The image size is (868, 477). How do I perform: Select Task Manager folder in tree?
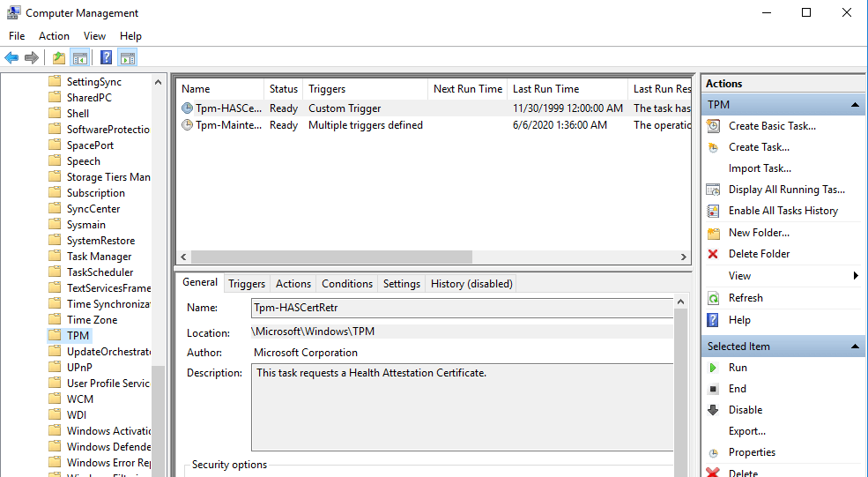[x=99, y=257]
